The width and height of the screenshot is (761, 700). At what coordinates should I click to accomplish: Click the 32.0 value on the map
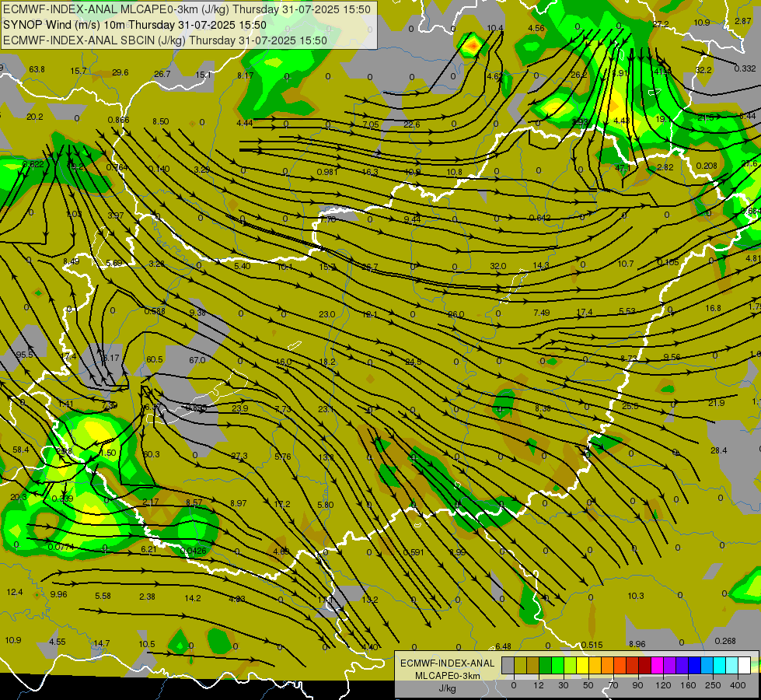click(x=498, y=266)
